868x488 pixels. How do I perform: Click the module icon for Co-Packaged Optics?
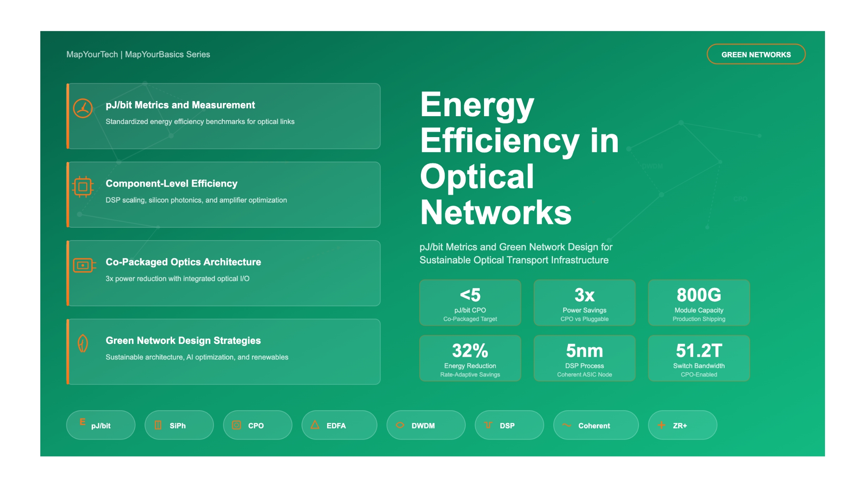[x=84, y=265]
